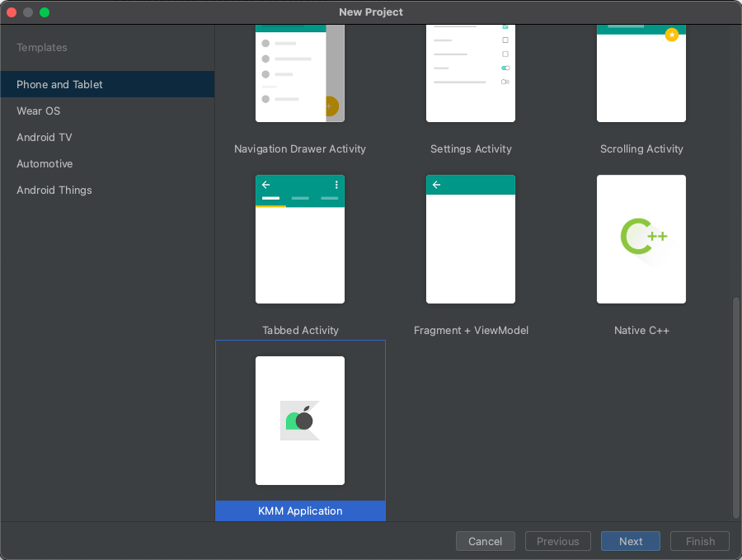Pick the Tabbed Activity template thumbnail
Viewport: 742px width, 560px height.
(300, 239)
